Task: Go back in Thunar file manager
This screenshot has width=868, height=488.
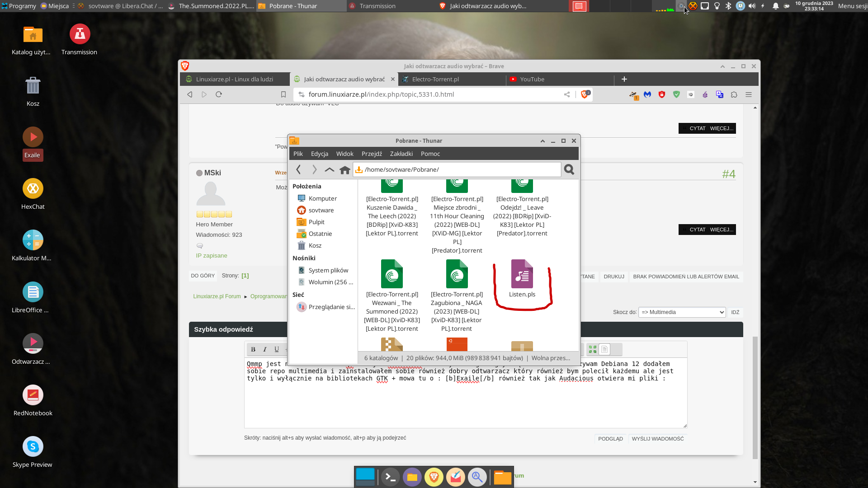Action: (x=298, y=169)
